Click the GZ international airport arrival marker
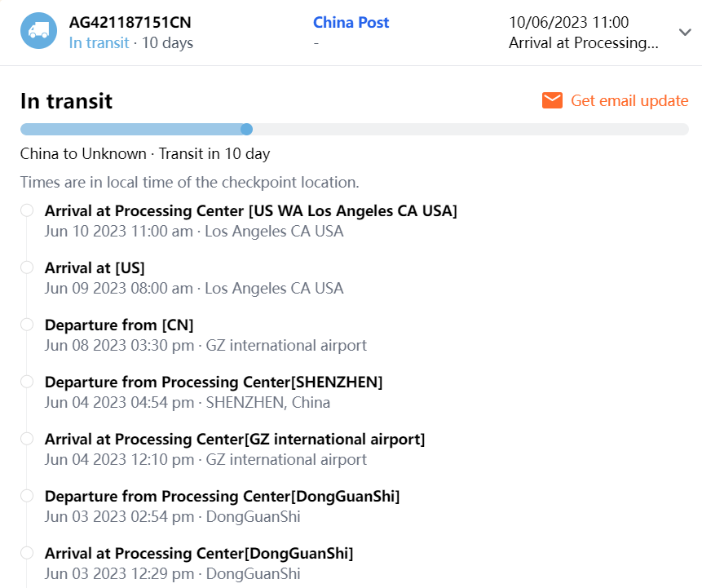This screenshot has width=702, height=588. 27,439
